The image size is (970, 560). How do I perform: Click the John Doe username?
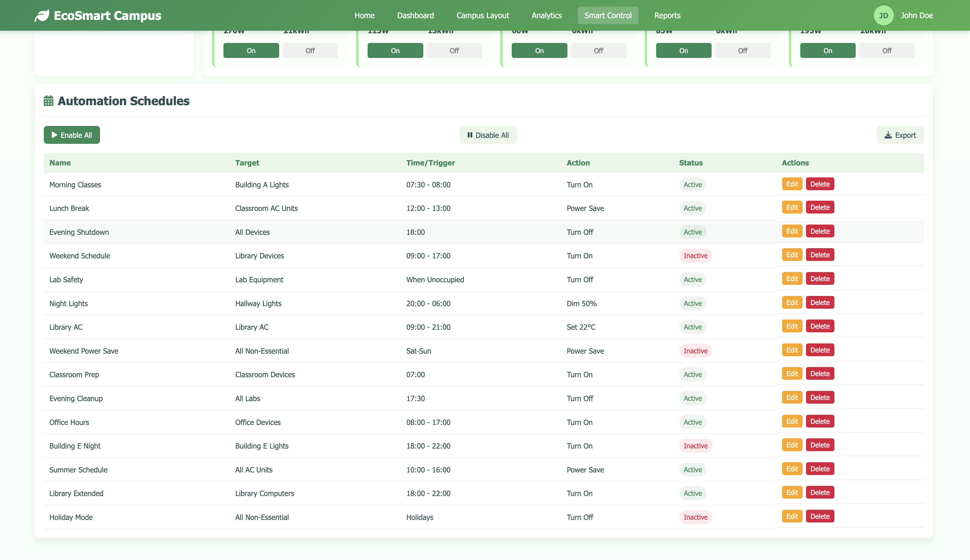pyautogui.click(x=916, y=15)
